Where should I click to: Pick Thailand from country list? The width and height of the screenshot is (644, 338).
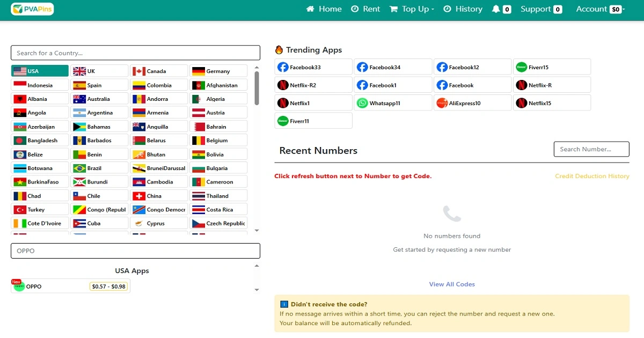(x=218, y=196)
